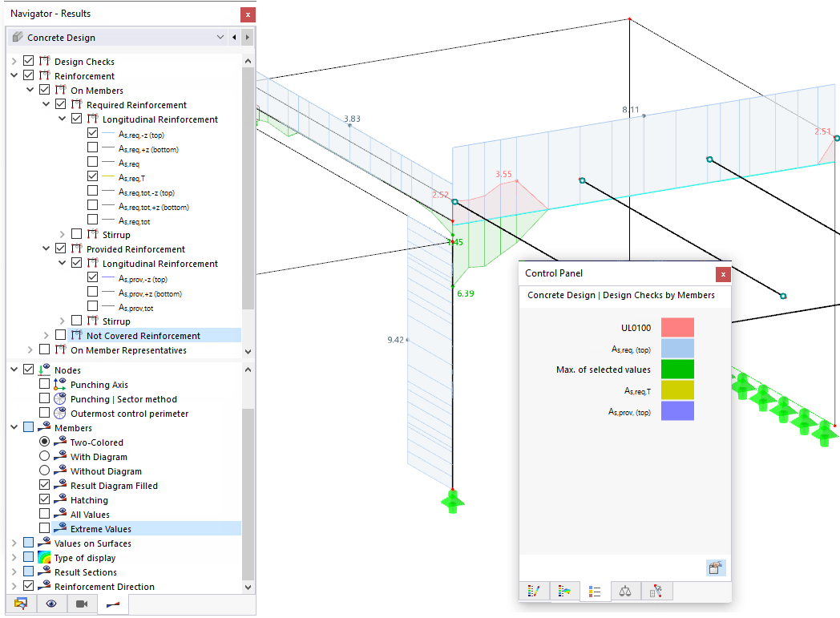Click the Values on Surfaces icon
The width and height of the screenshot is (840, 618).
[x=44, y=543]
